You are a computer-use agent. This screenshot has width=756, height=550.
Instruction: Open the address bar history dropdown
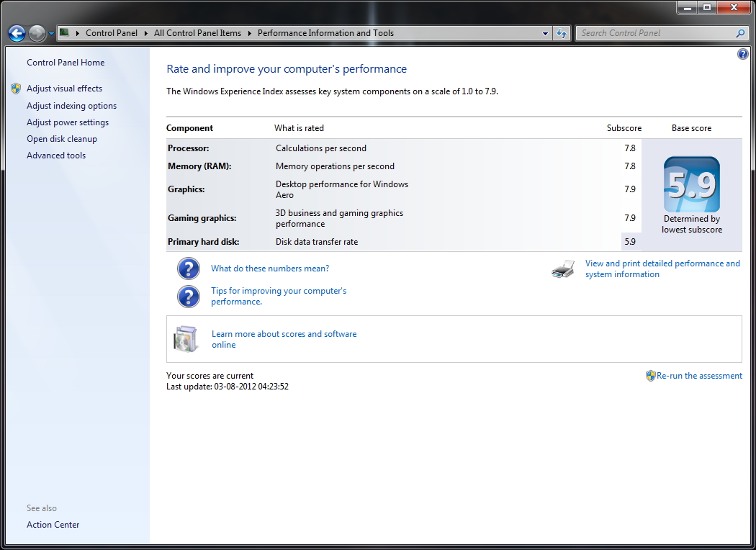point(545,33)
